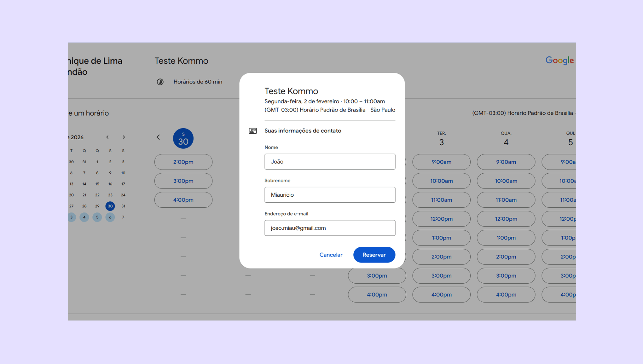The width and height of the screenshot is (643, 364).
Task: Click the Cancelar button
Action: tap(331, 255)
